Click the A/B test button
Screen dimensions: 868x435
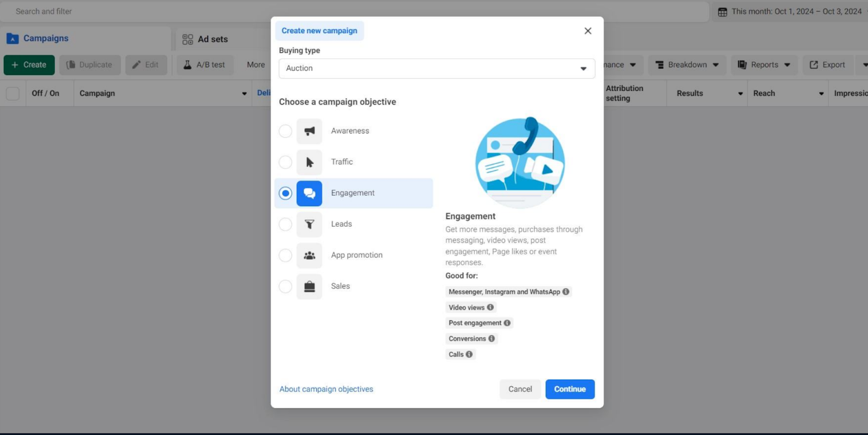(x=205, y=65)
